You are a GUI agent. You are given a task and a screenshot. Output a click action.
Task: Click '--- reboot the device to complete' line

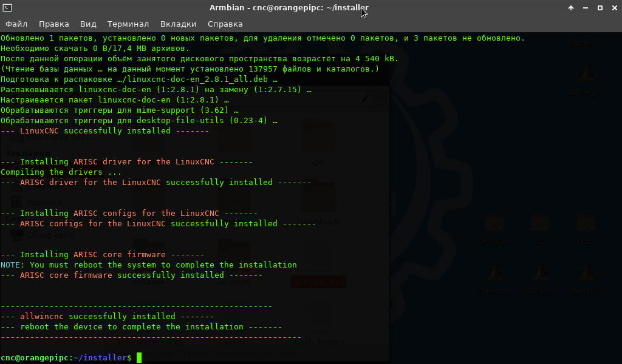point(141,326)
